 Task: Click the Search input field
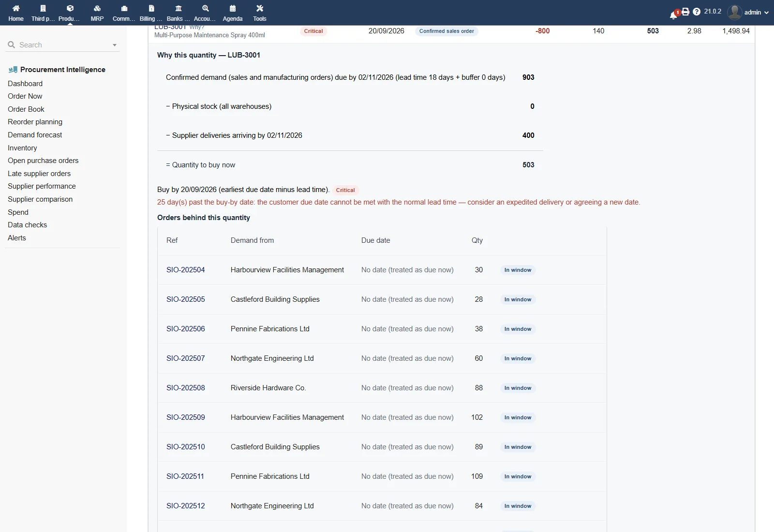pyautogui.click(x=63, y=45)
